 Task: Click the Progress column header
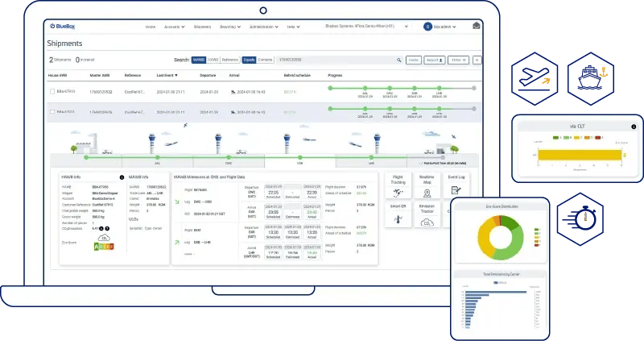pyautogui.click(x=335, y=76)
